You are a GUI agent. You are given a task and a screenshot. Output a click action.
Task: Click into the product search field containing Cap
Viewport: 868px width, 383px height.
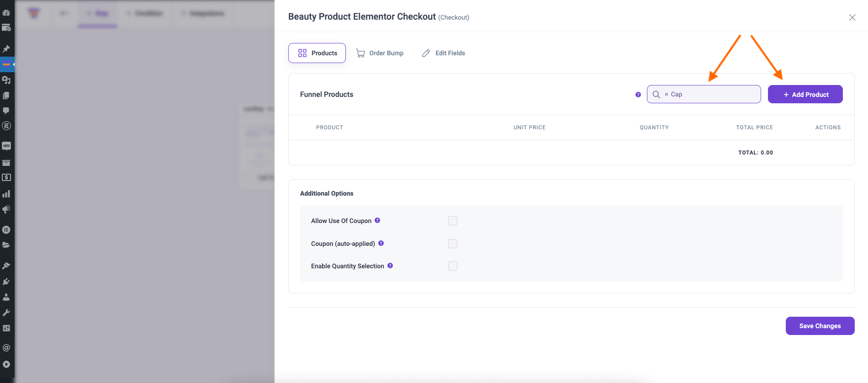tap(704, 94)
